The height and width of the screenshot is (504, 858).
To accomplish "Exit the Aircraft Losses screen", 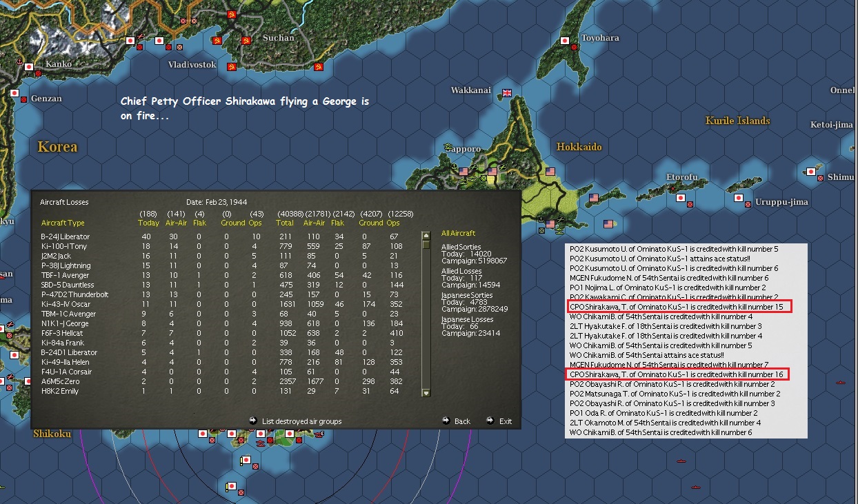I will [x=506, y=421].
